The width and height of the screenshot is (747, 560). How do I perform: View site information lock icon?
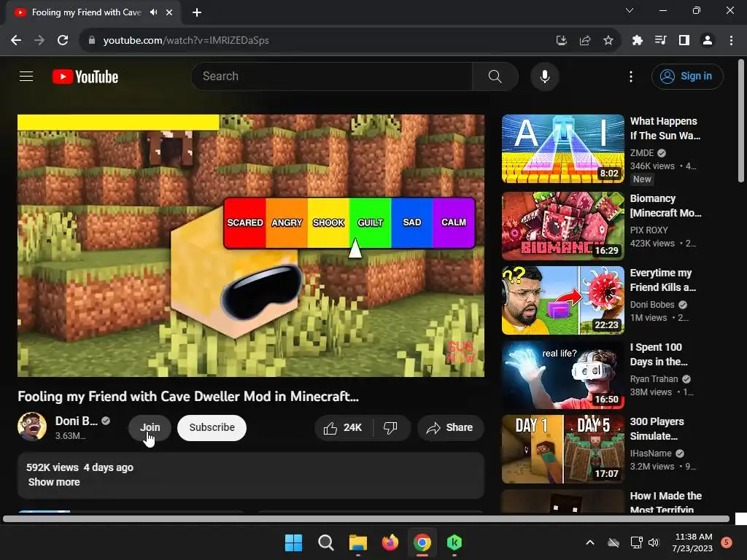point(92,41)
